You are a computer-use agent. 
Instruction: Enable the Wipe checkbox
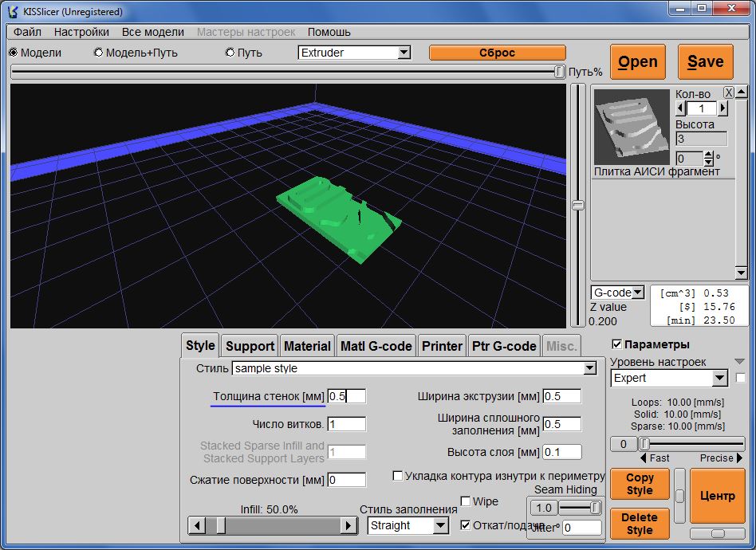click(466, 501)
